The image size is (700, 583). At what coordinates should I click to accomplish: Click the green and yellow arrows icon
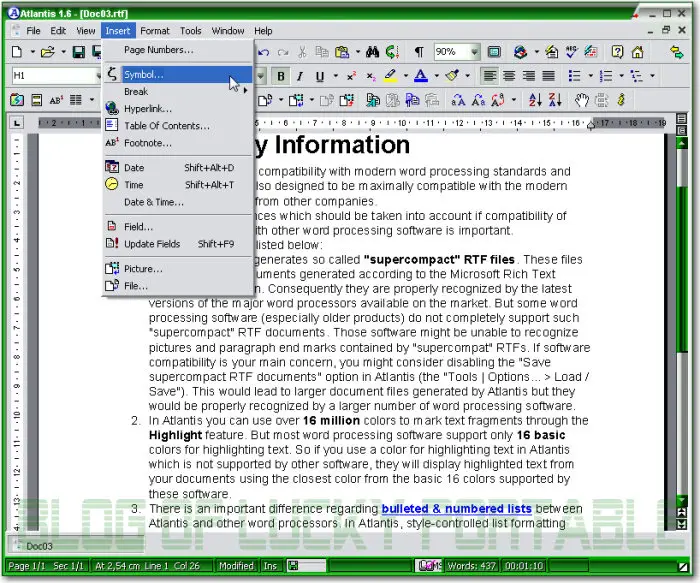[x=677, y=52]
